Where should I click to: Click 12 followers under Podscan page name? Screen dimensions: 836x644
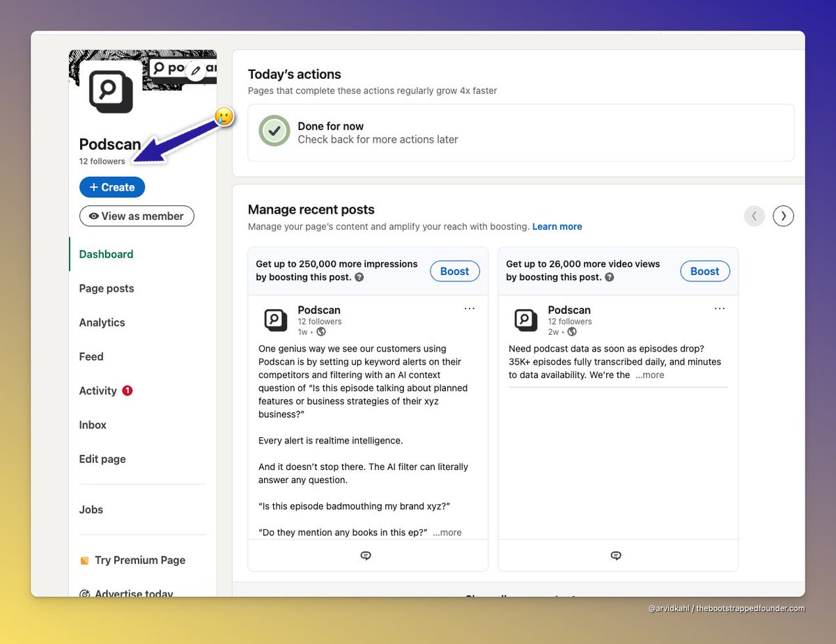click(102, 162)
